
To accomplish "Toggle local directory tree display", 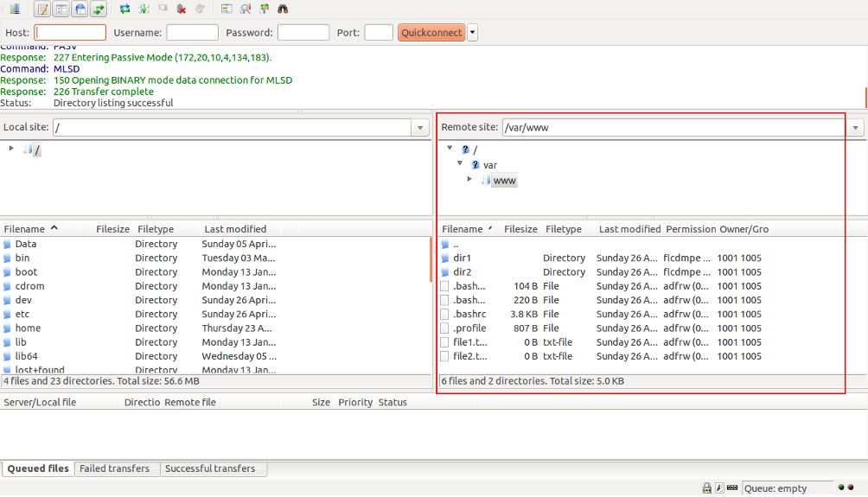I will [61, 9].
